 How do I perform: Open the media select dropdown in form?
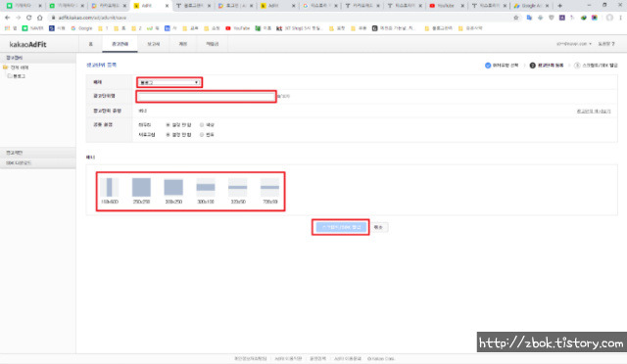point(169,82)
